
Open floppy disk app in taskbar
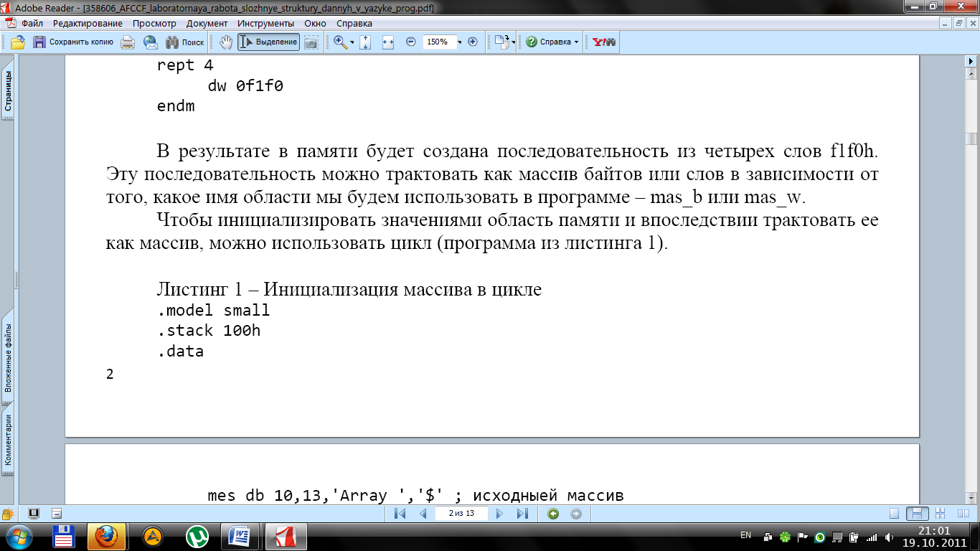coord(65,536)
